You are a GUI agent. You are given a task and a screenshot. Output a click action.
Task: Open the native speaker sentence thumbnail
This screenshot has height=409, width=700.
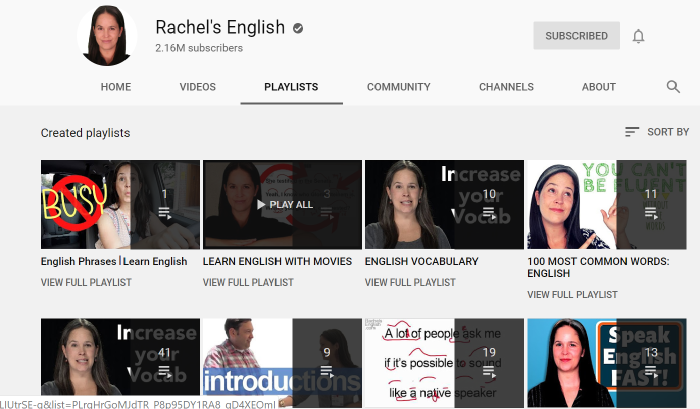click(x=444, y=363)
